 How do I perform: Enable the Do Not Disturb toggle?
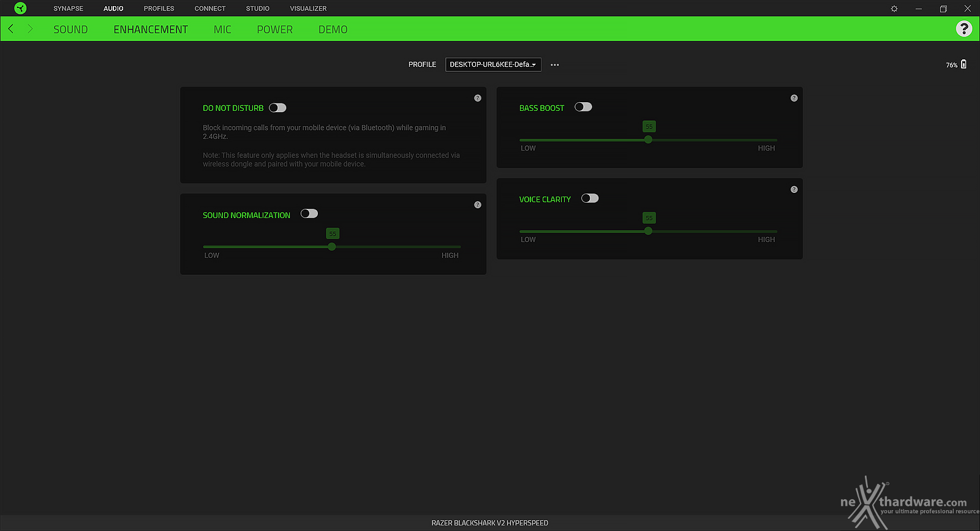(277, 108)
